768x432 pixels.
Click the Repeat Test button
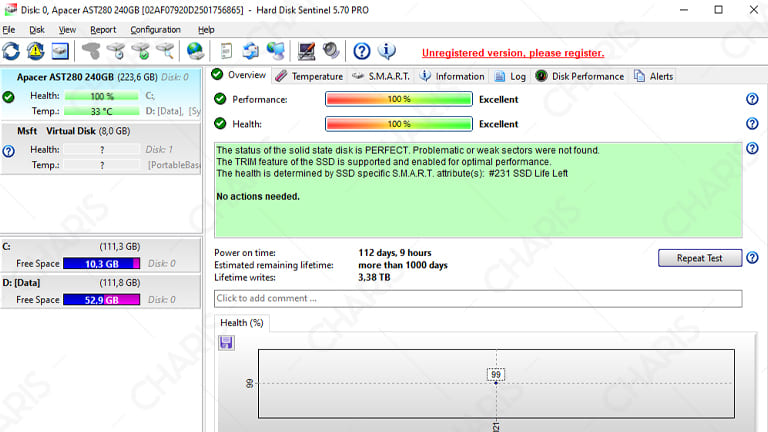pos(699,258)
